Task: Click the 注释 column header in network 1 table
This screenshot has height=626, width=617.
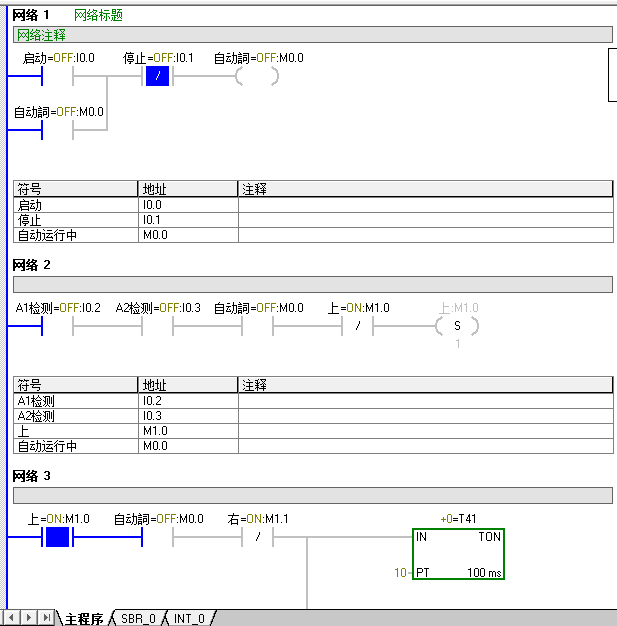Action: coord(426,189)
